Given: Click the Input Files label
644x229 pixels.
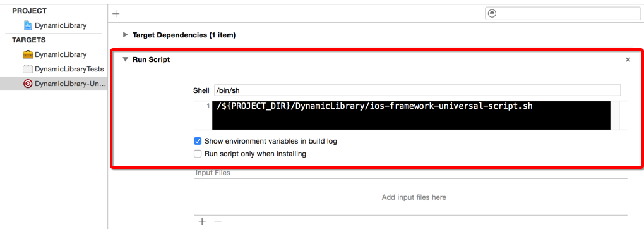Looking at the screenshot, I should coord(213,173).
